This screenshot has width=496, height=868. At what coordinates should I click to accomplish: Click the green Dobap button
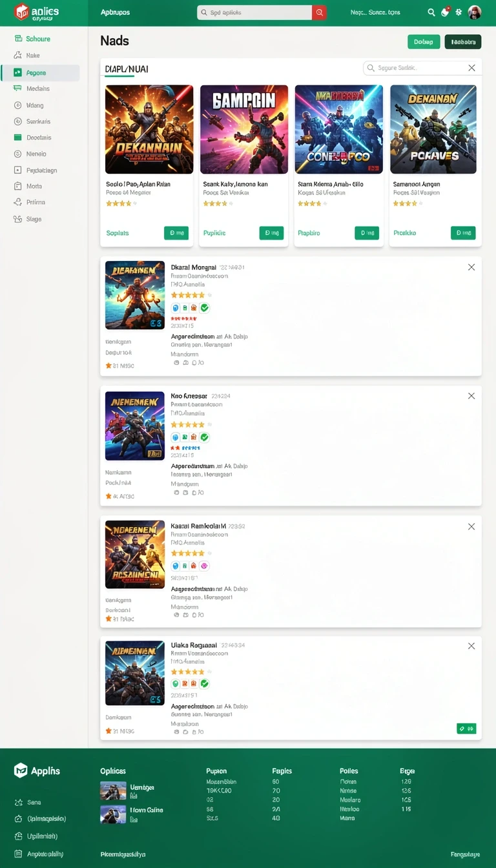pos(424,42)
